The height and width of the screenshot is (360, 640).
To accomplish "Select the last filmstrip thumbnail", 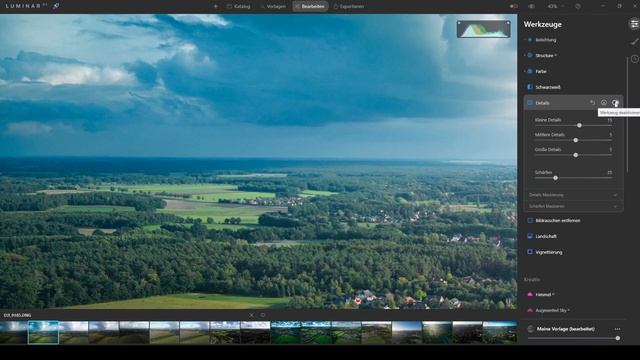I will 500,332.
